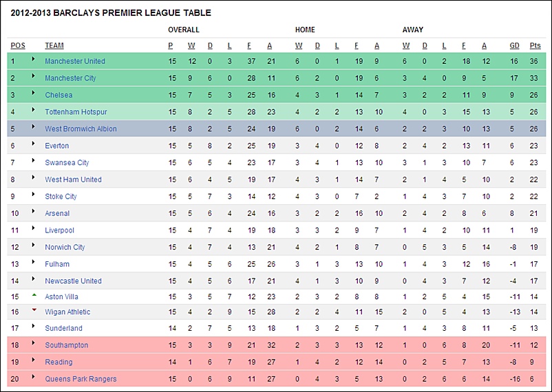Sort by the POS column header
552x392 pixels.
pyautogui.click(x=18, y=45)
